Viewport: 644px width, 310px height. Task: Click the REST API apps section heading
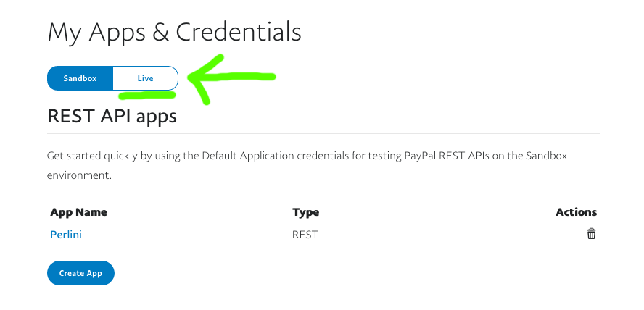[x=112, y=116]
